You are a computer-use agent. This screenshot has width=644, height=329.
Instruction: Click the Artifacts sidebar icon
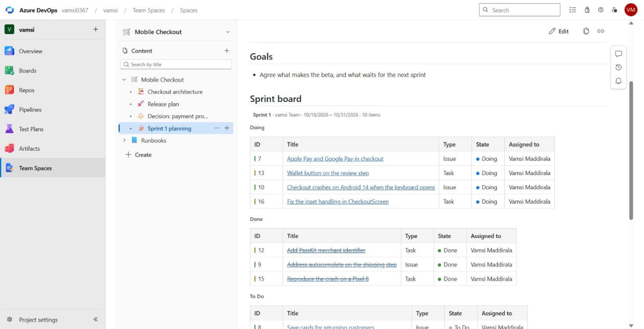(9, 148)
